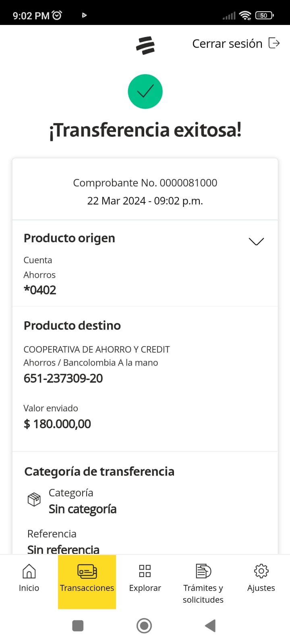Viewport: 290px width, 644px height.
Task: Tap the Bancolombia logo icon
Action: pos(145,45)
